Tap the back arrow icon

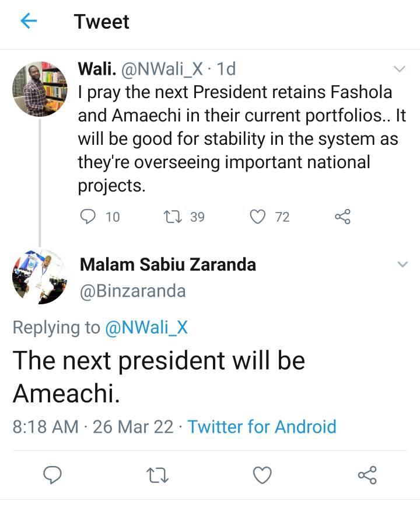coord(29,22)
